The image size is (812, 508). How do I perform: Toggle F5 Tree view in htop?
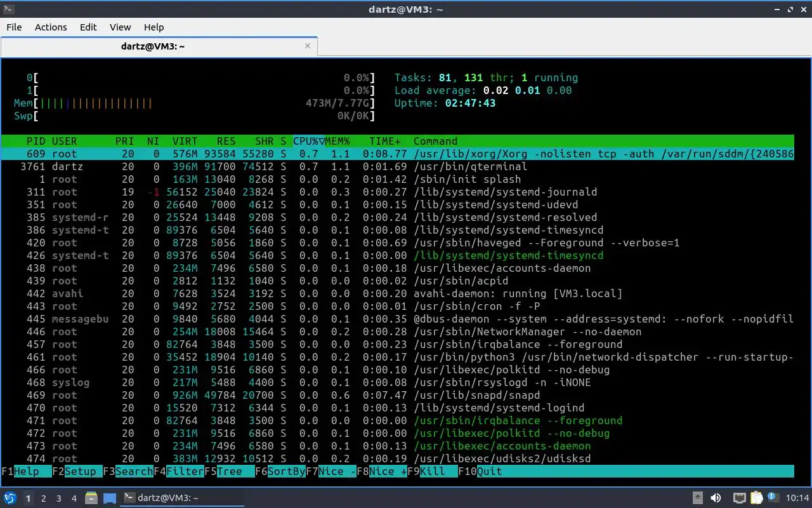click(x=229, y=471)
